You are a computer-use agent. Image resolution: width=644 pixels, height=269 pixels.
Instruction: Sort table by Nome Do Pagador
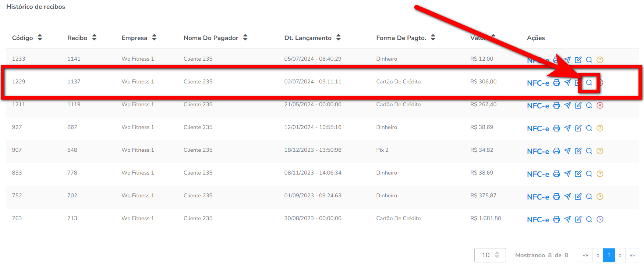tap(215, 38)
